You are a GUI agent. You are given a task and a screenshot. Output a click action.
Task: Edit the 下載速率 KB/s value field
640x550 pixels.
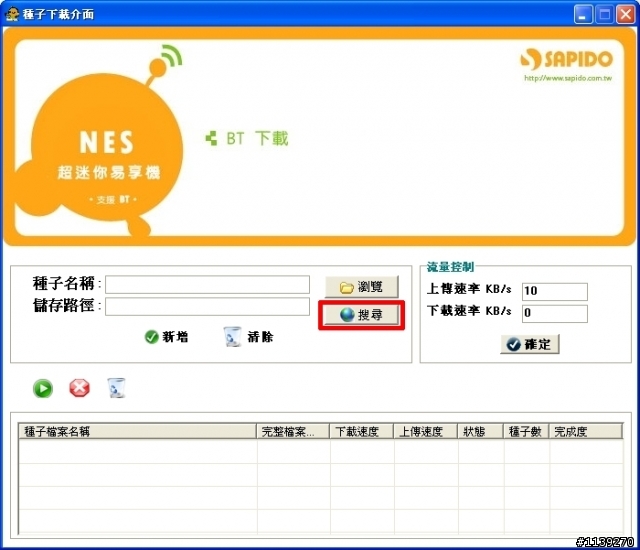click(x=555, y=313)
